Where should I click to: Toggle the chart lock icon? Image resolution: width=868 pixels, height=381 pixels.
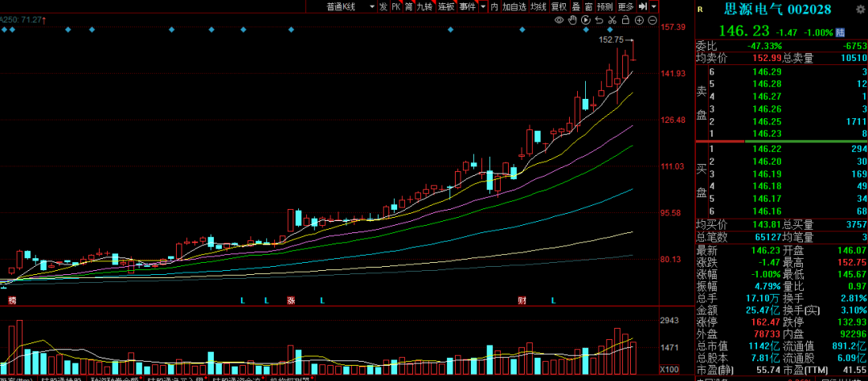(625, 20)
